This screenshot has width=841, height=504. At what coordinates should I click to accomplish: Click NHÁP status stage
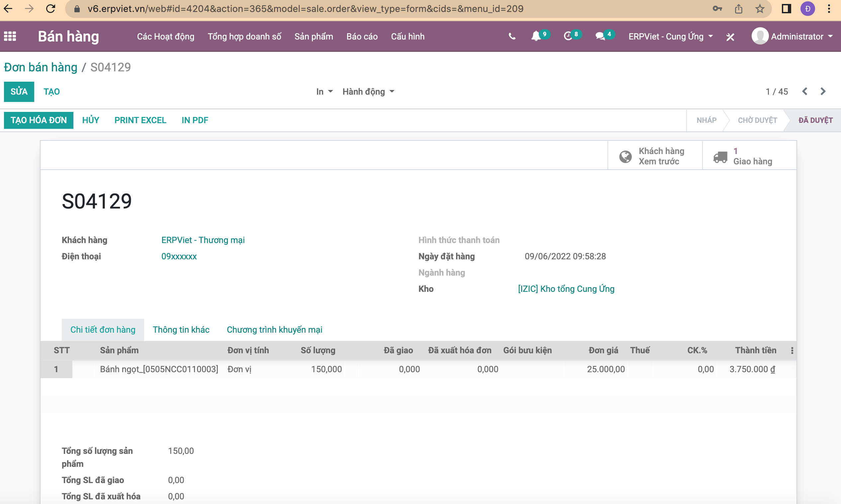(706, 120)
